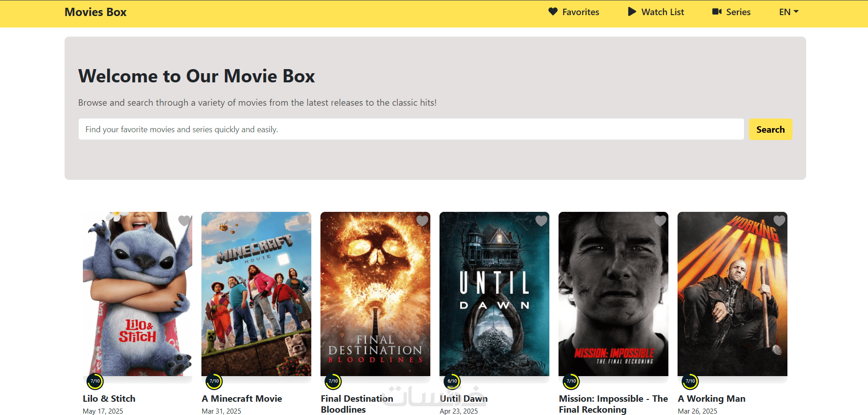Toggle heart on A Working Man poster
Image resolution: width=868 pixels, height=415 pixels.
coord(779,221)
